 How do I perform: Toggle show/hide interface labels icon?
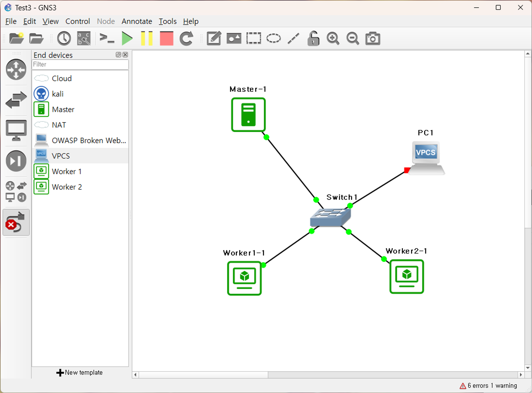pyautogui.click(x=84, y=38)
